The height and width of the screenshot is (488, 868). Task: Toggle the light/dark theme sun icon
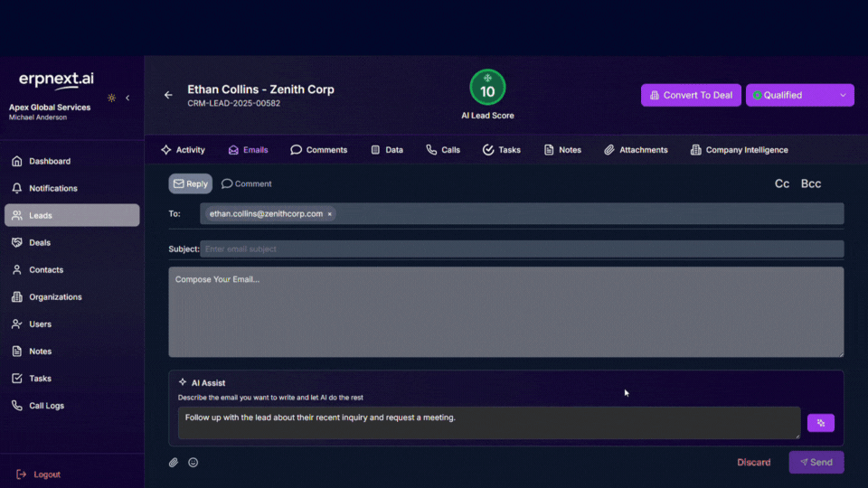[x=111, y=98]
